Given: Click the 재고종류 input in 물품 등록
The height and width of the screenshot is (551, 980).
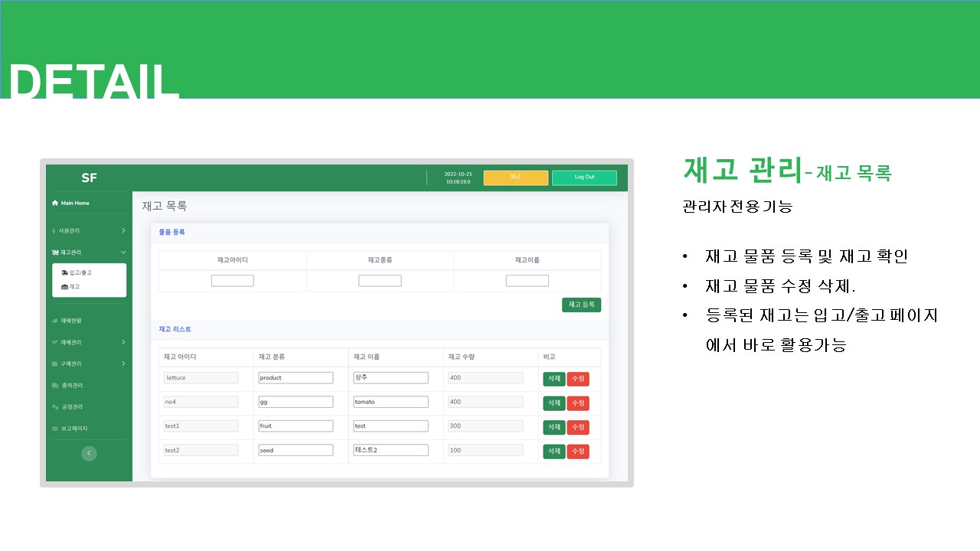Looking at the screenshot, I should (x=380, y=281).
